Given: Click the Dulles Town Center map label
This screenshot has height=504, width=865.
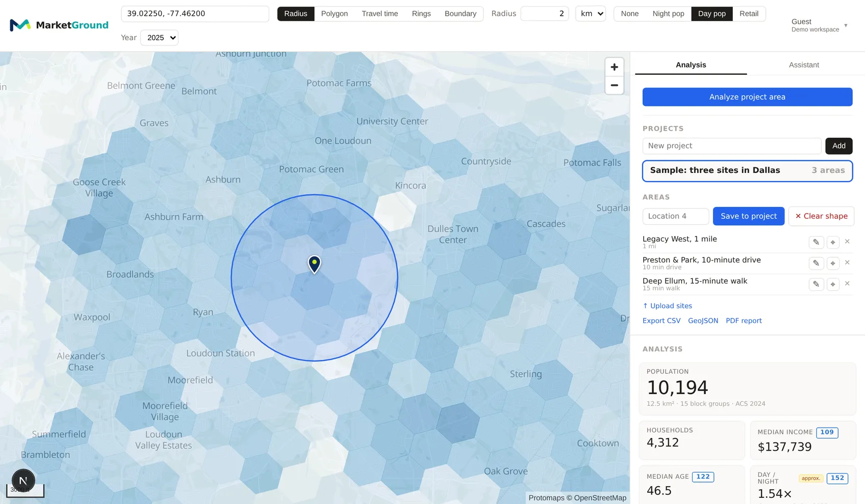Looking at the screenshot, I should coord(453,234).
